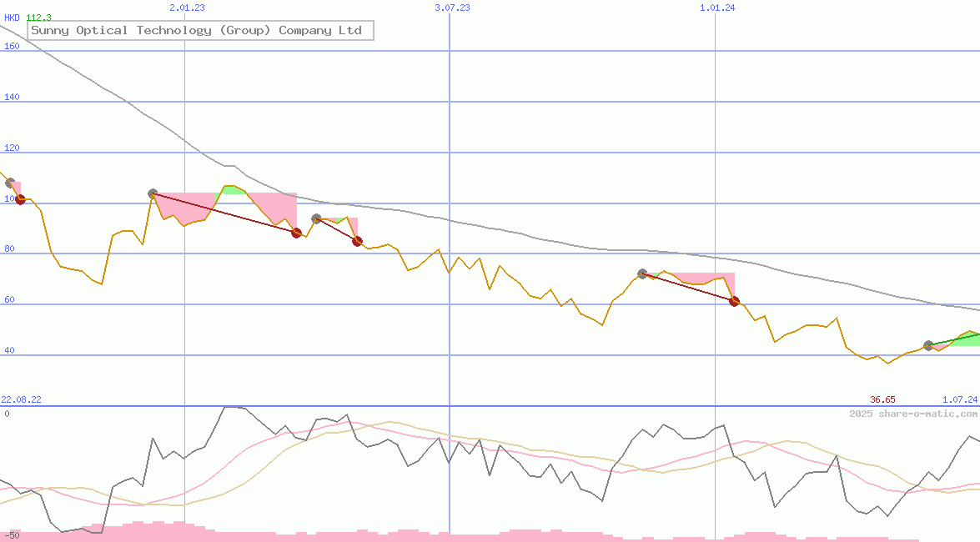
Task: Select the 2.01.23 date label
Action: [x=187, y=8]
